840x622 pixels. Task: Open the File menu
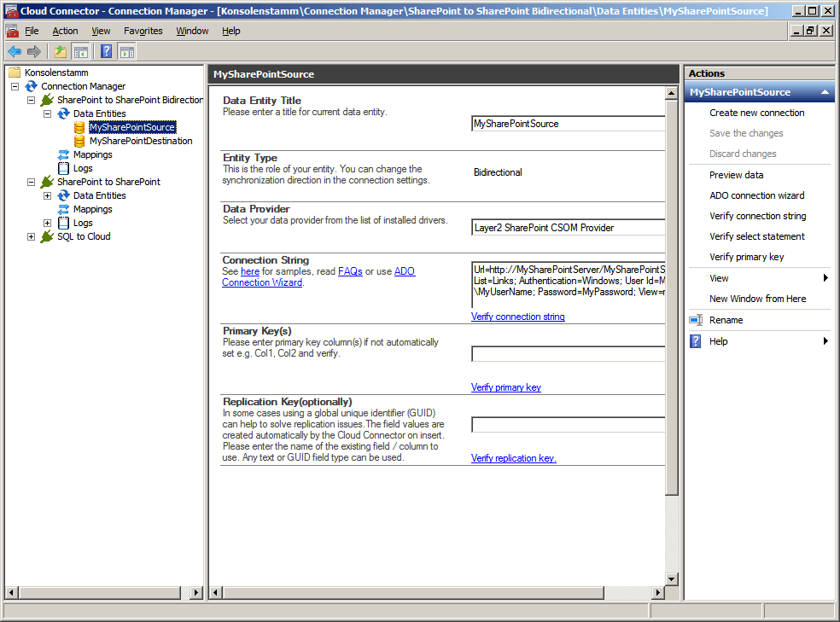32,31
